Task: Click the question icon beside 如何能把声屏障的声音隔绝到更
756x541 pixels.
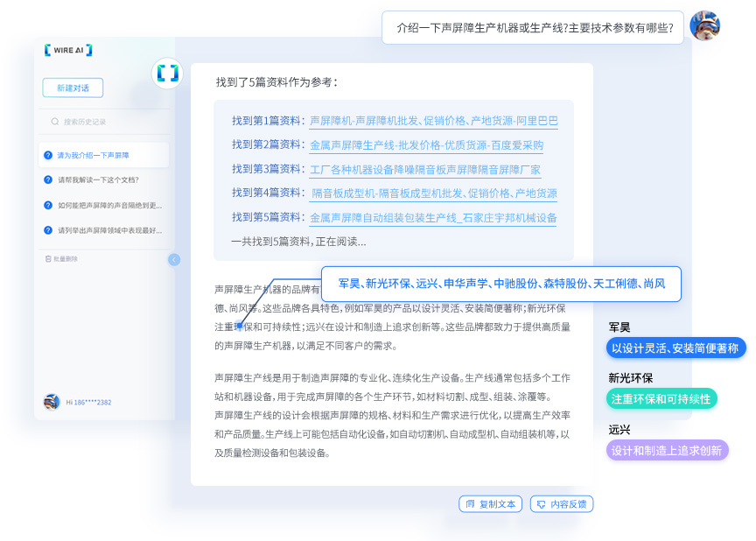Action: click(48, 206)
